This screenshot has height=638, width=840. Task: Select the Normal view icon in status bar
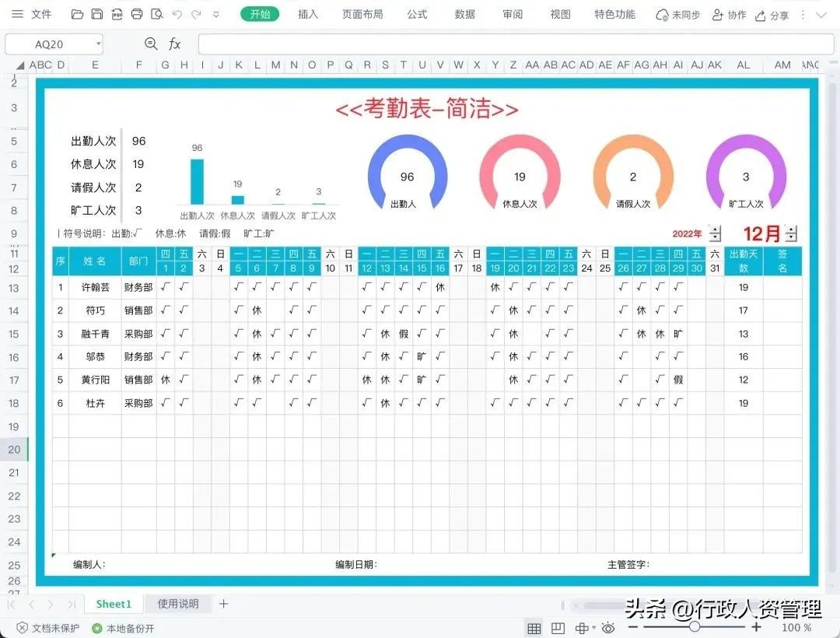tap(534, 628)
